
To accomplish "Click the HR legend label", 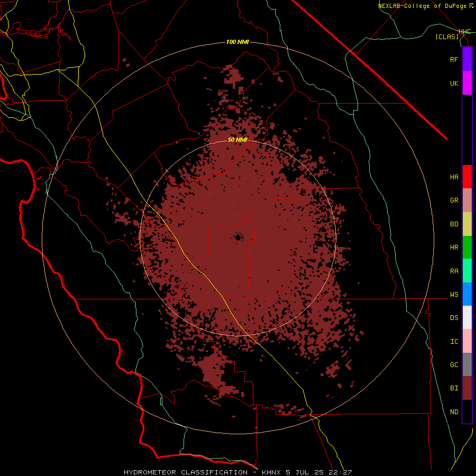I will pos(454,248).
